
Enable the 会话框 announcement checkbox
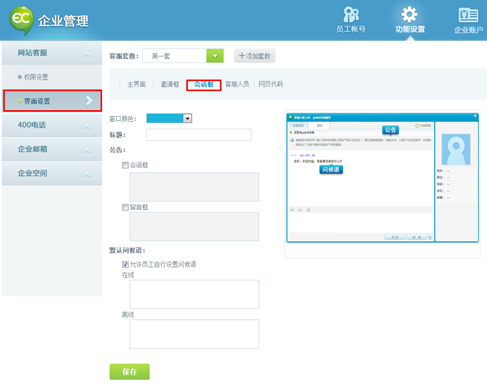pyautogui.click(x=125, y=165)
